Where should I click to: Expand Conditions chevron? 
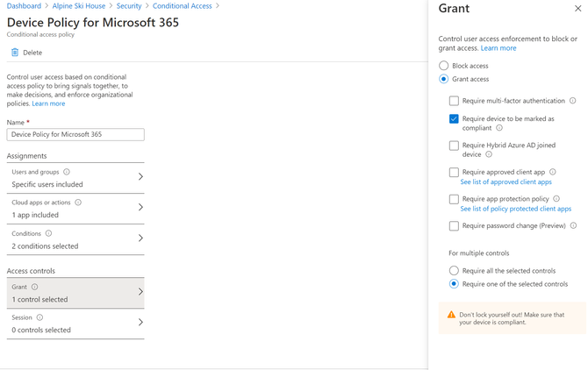140,238
